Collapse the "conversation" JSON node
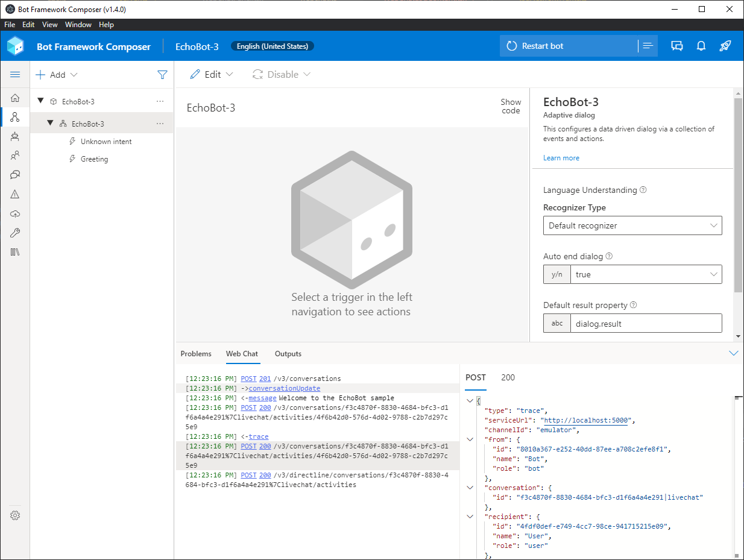 coord(470,488)
